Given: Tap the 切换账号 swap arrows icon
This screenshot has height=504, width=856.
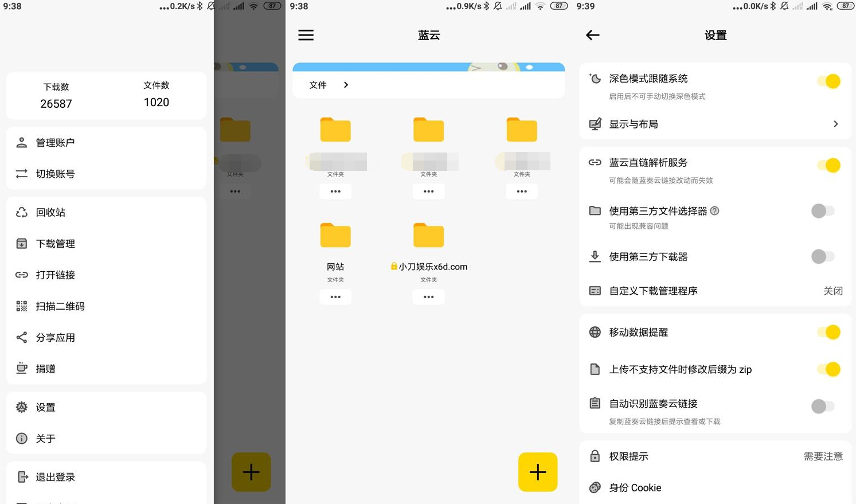Looking at the screenshot, I should click(x=22, y=174).
